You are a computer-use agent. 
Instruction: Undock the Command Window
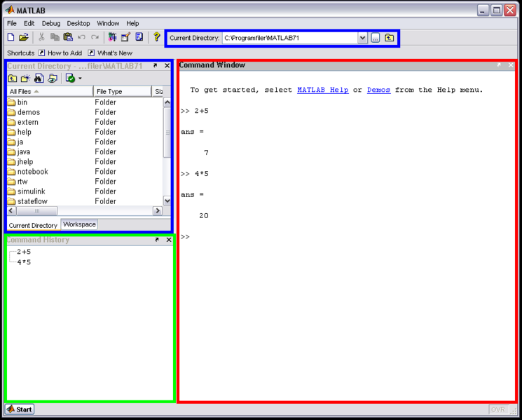[499, 65]
